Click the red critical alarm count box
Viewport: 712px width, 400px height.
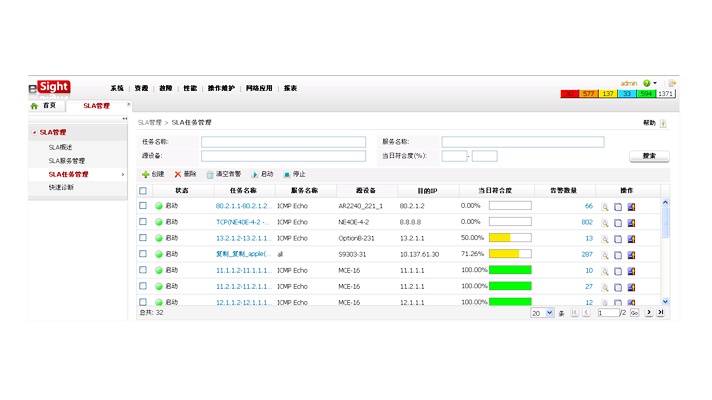(570, 94)
